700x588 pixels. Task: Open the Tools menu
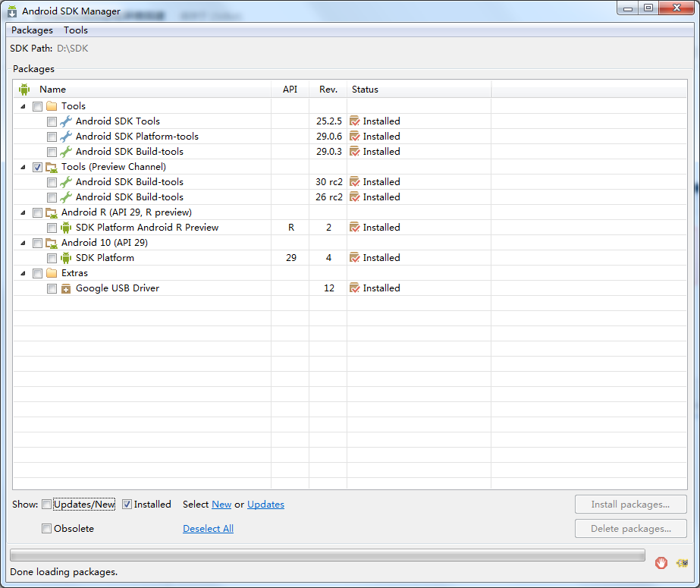(75, 30)
